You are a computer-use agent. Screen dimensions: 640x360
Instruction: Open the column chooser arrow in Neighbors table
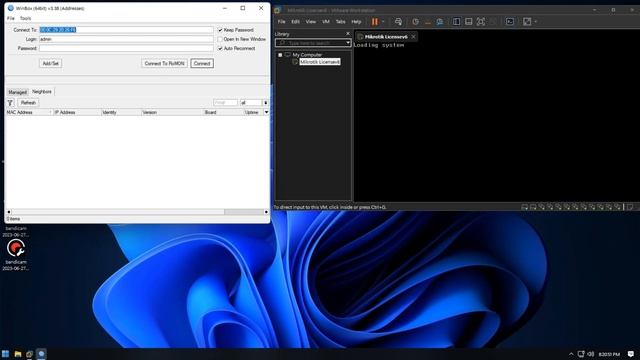click(x=267, y=112)
